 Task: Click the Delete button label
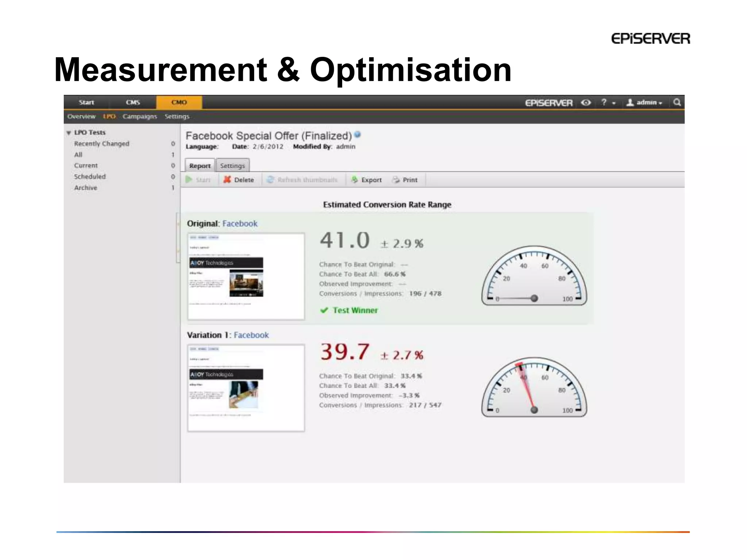tap(244, 180)
